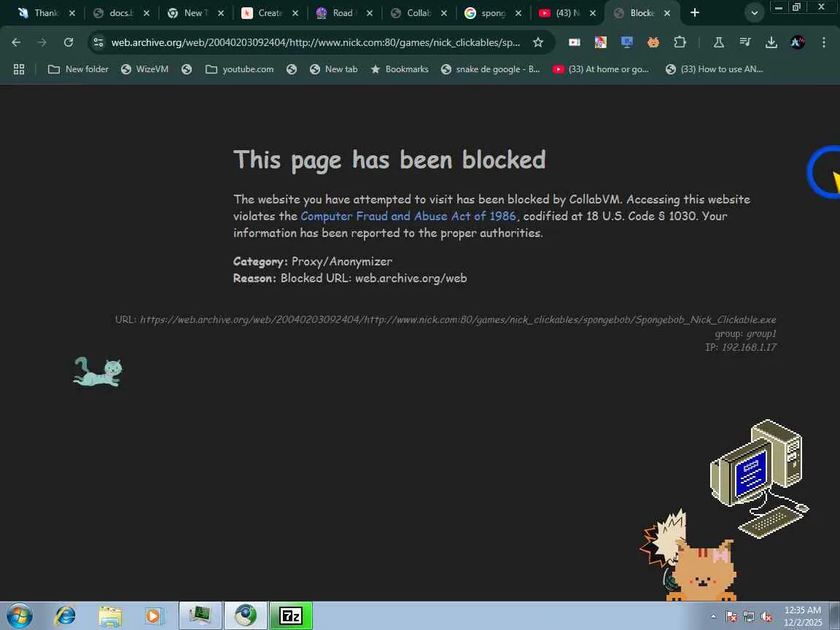
Task: Open the How to use AN bookmark
Action: click(714, 69)
